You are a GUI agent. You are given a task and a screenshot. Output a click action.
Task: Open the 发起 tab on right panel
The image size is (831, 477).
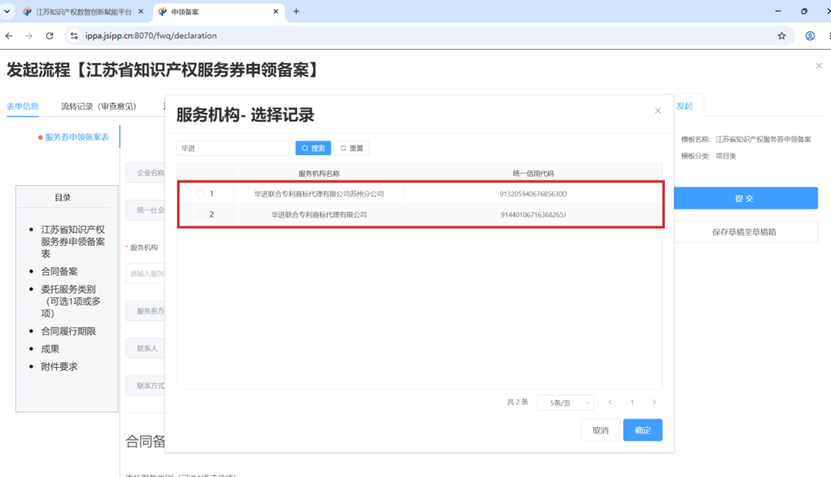point(685,106)
